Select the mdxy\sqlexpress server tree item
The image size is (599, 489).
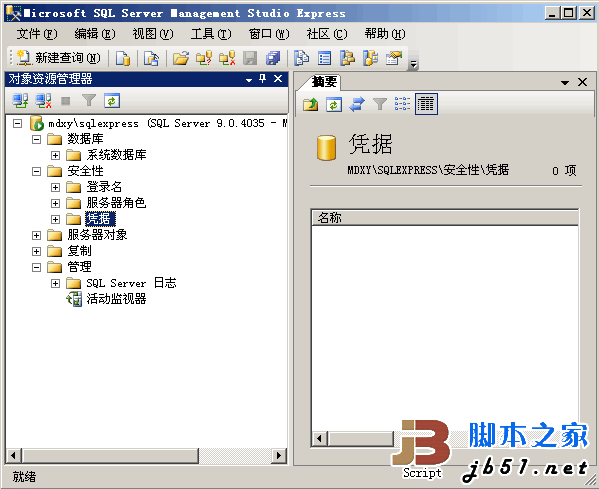pos(167,123)
